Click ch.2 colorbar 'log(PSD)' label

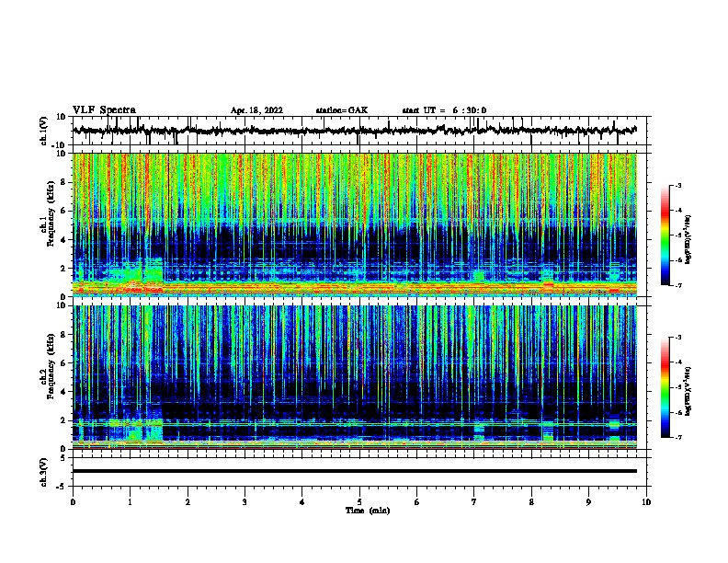(x=688, y=391)
